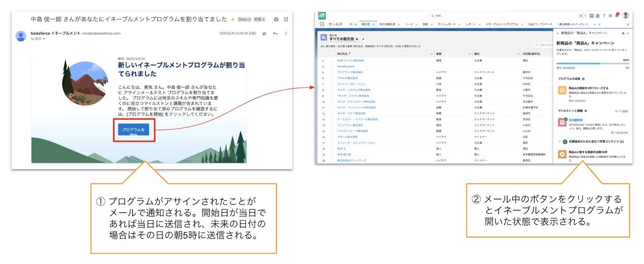Open the ドラゴンファーマ株式会社 account link
This screenshot has height=264, width=644.
point(353,131)
